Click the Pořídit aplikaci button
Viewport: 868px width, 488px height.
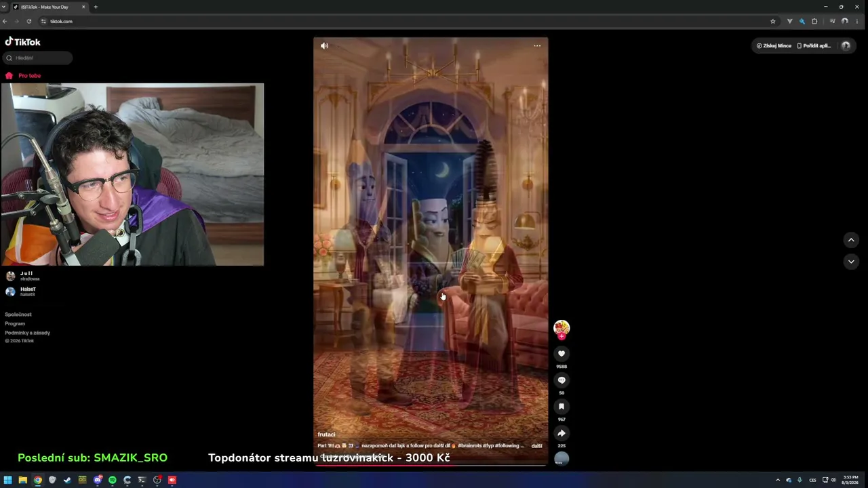click(x=814, y=46)
